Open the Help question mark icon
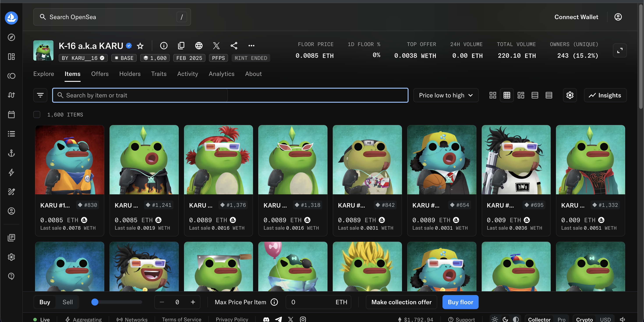 [11, 276]
